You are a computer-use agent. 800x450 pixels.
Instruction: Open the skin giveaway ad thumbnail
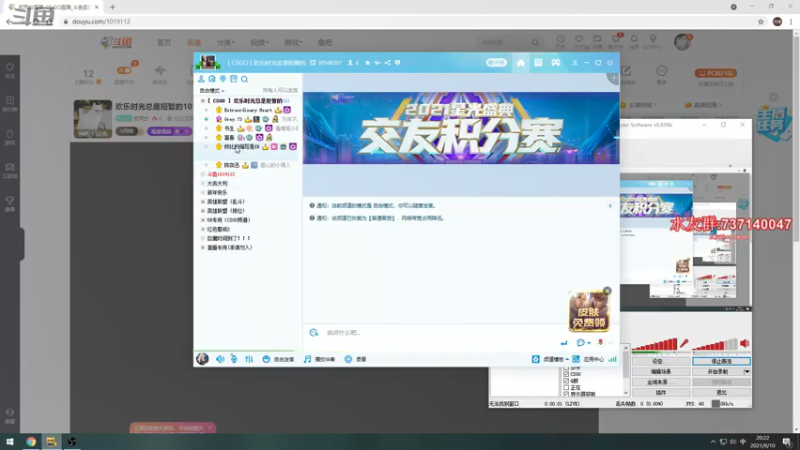coord(589,312)
